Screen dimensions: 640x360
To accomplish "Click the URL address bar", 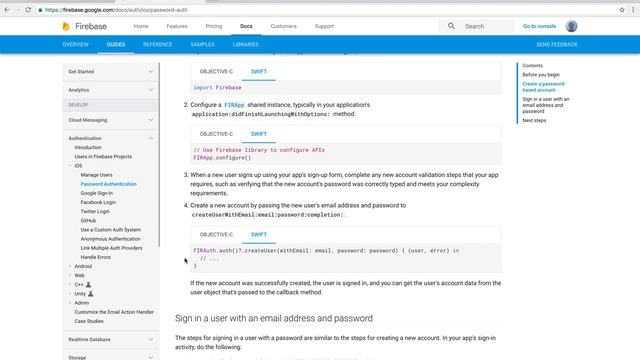I will [327, 9].
